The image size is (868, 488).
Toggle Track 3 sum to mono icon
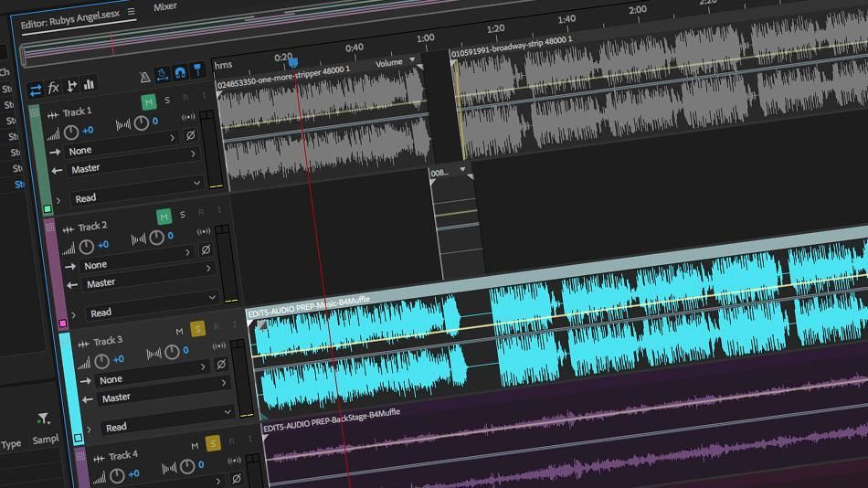[219, 346]
